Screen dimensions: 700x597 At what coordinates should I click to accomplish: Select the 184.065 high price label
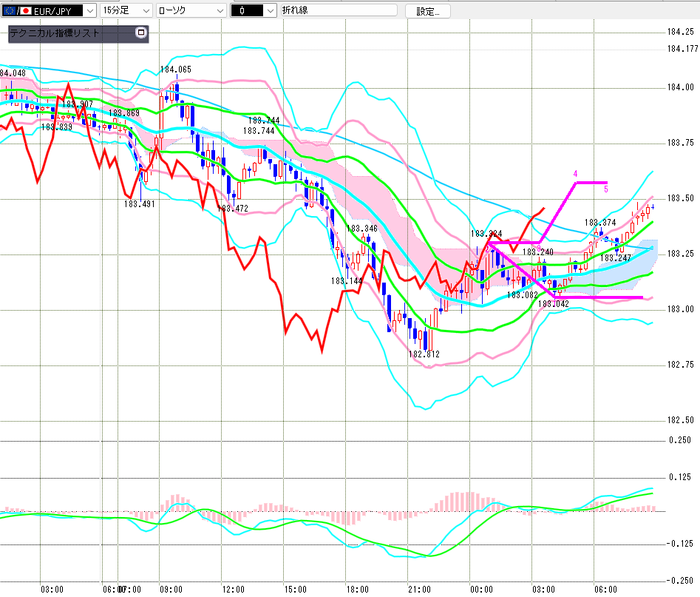(x=175, y=70)
